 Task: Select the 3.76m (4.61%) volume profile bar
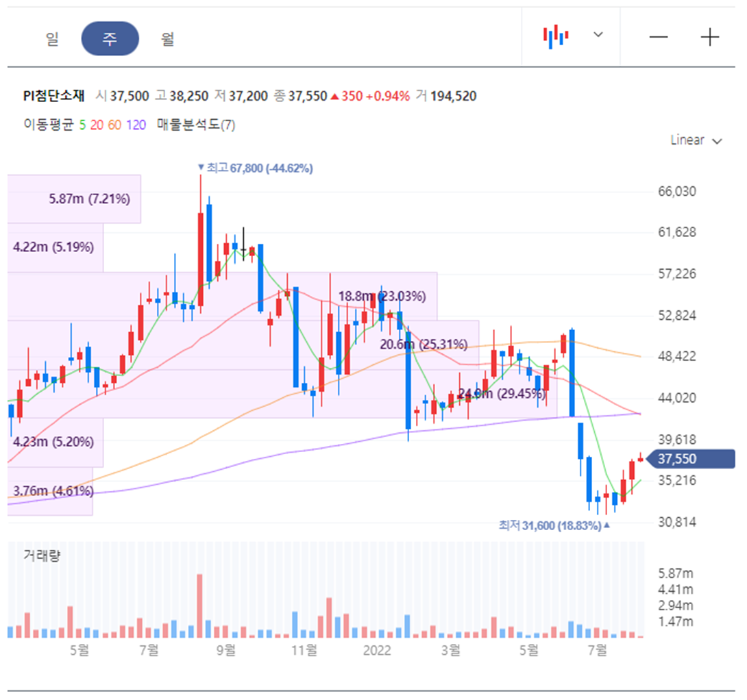pyautogui.click(x=50, y=491)
